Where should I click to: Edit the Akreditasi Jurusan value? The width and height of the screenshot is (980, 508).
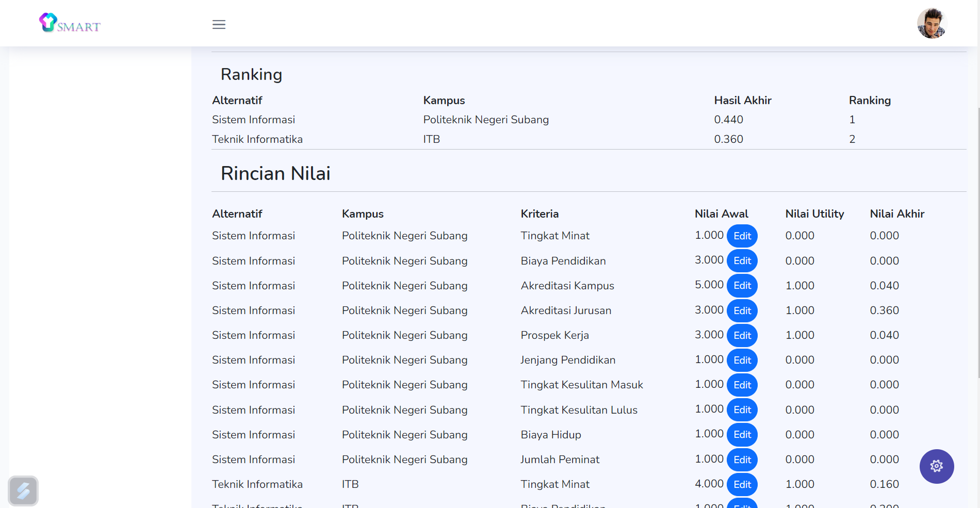coord(742,311)
